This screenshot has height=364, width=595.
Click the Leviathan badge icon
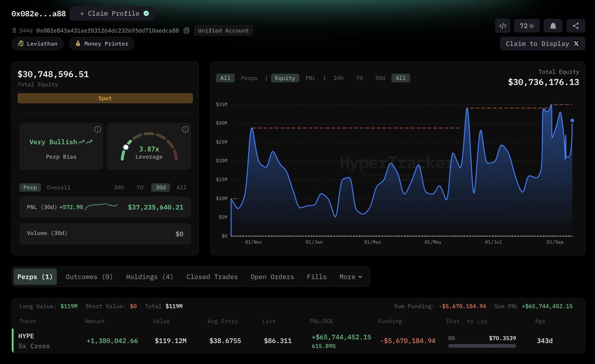(20, 44)
